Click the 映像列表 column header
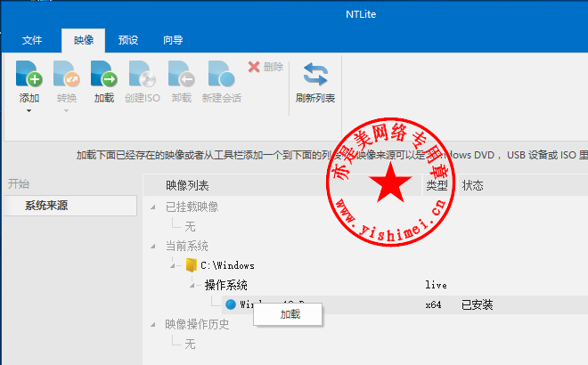The image size is (588, 365). tap(282, 185)
